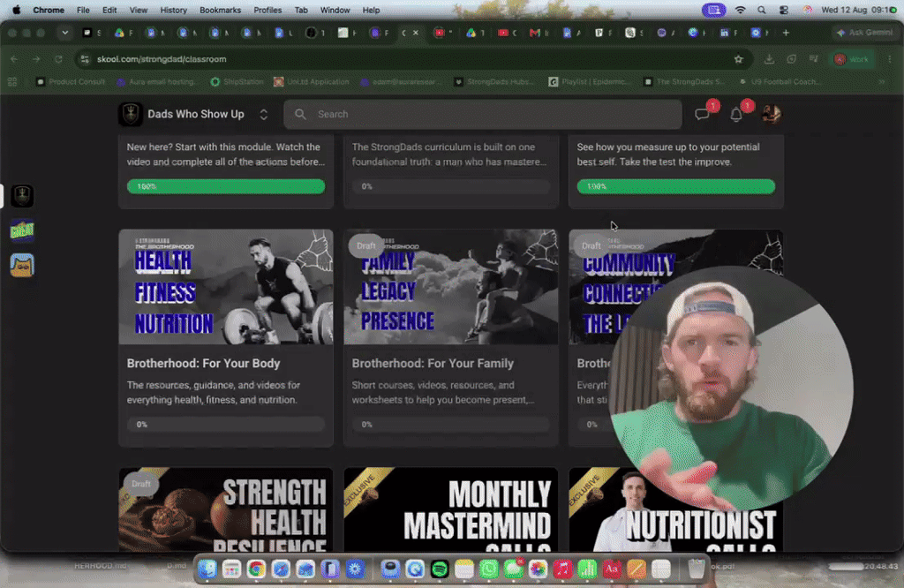904x588 pixels.
Task: Open Spotify from the Dock
Action: tap(440, 569)
